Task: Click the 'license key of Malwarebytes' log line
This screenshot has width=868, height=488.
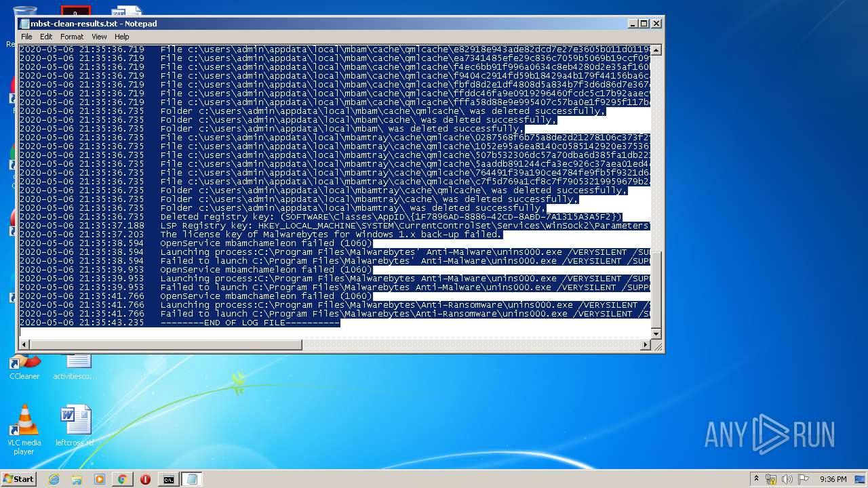Action: (x=261, y=235)
